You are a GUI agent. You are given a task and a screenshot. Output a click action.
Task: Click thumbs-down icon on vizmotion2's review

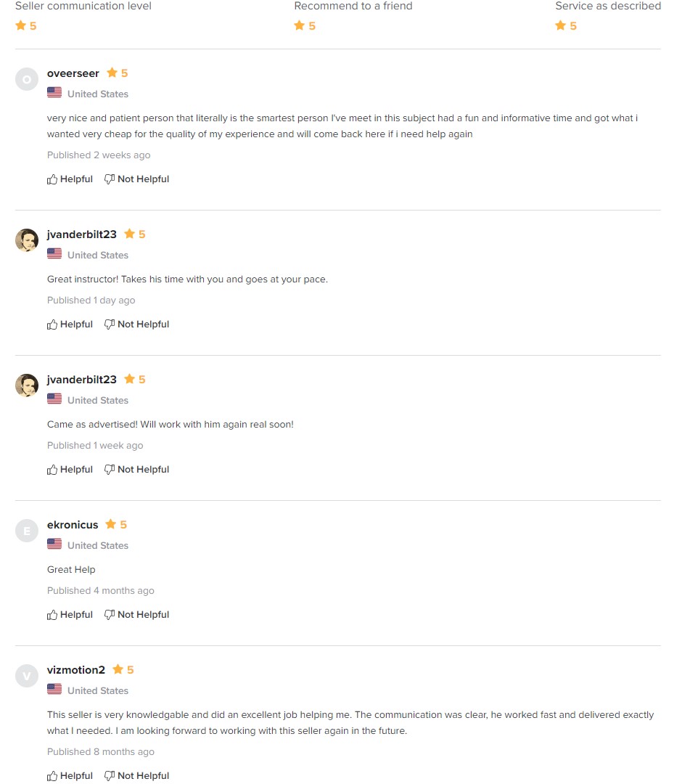110,776
